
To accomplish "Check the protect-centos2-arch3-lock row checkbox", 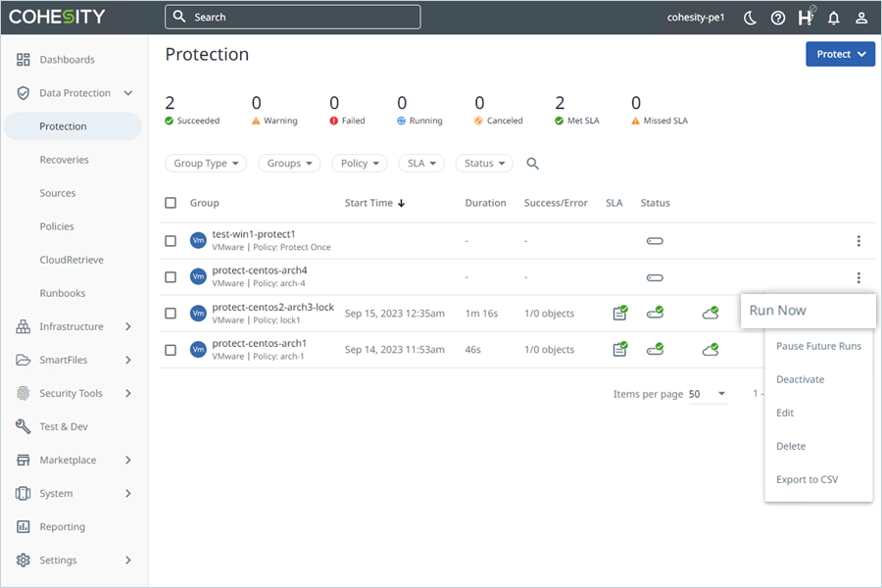I will pos(171,314).
